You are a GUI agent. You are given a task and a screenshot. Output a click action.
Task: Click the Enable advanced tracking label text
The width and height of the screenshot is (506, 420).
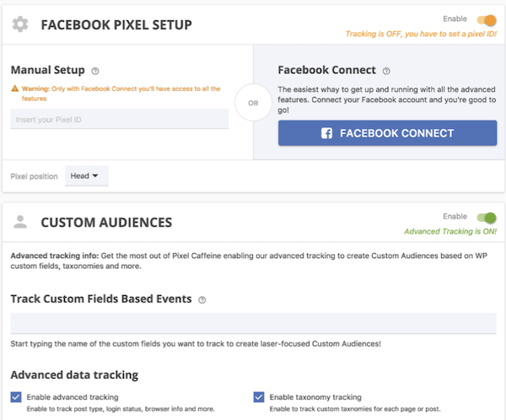(x=73, y=396)
